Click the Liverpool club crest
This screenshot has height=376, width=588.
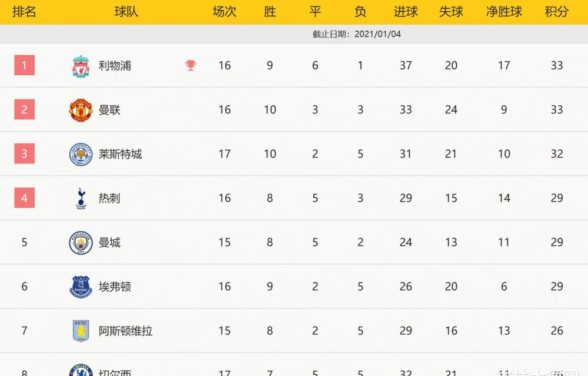tap(81, 66)
